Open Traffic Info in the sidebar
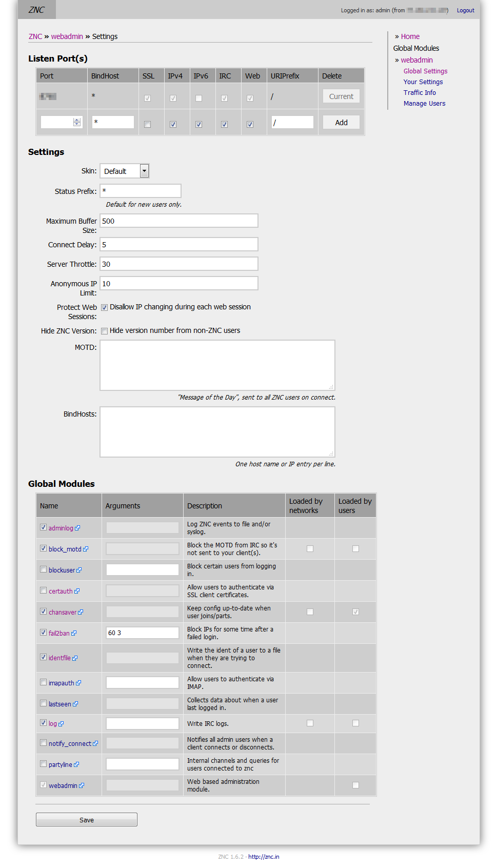This screenshot has height=868, width=497. pyautogui.click(x=420, y=93)
